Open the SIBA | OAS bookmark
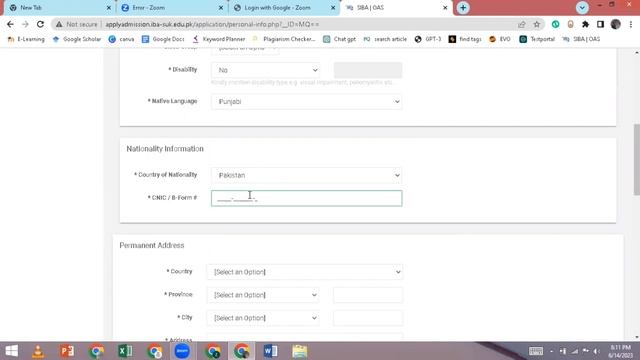The width and height of the screenshot is (640, 360). 581,39
